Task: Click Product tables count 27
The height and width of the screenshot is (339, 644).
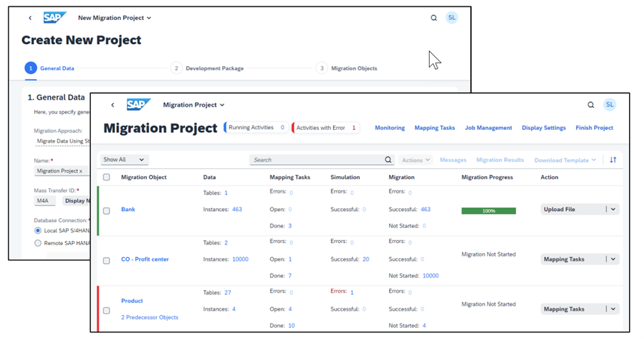Action: [227, 293]
